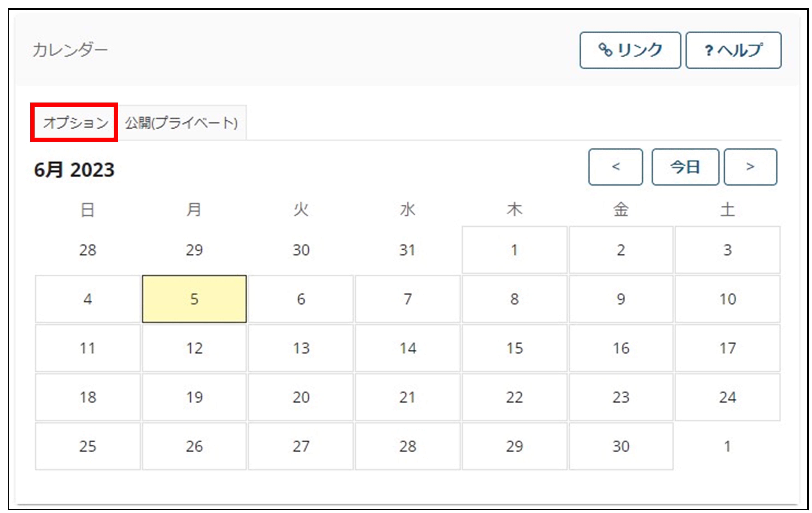Click the リンク (Link) button
The width and height of the screenshot is (812, 513).
pos(630,51)
